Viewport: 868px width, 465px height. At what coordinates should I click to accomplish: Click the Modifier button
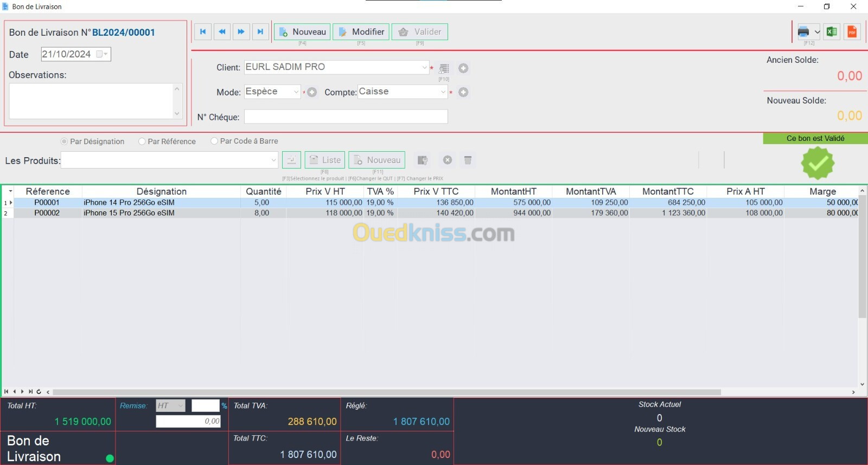pos(361,32)
